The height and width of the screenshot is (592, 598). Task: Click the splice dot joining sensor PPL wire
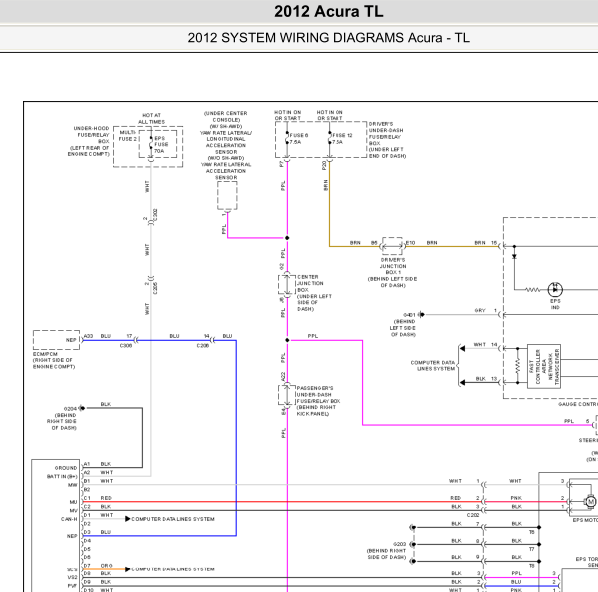tap(287, 238)
